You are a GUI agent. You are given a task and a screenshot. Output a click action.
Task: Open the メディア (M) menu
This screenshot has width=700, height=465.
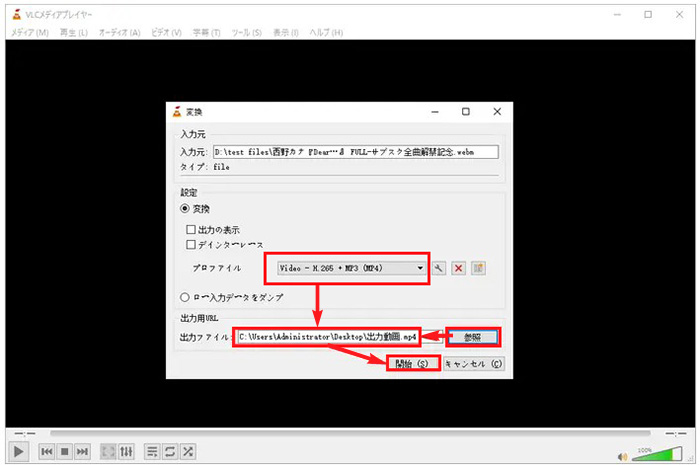pos(30,33)
